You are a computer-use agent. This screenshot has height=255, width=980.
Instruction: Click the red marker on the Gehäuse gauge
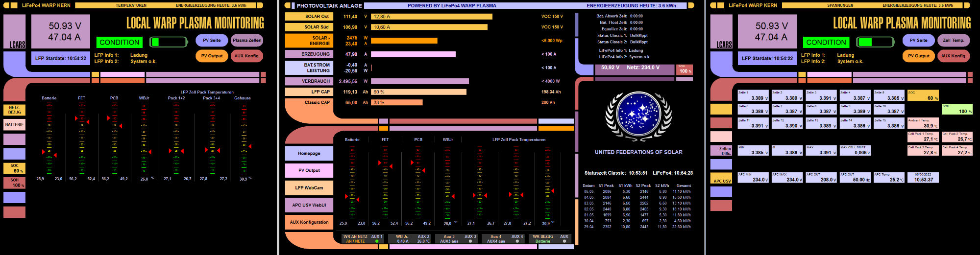250,146
